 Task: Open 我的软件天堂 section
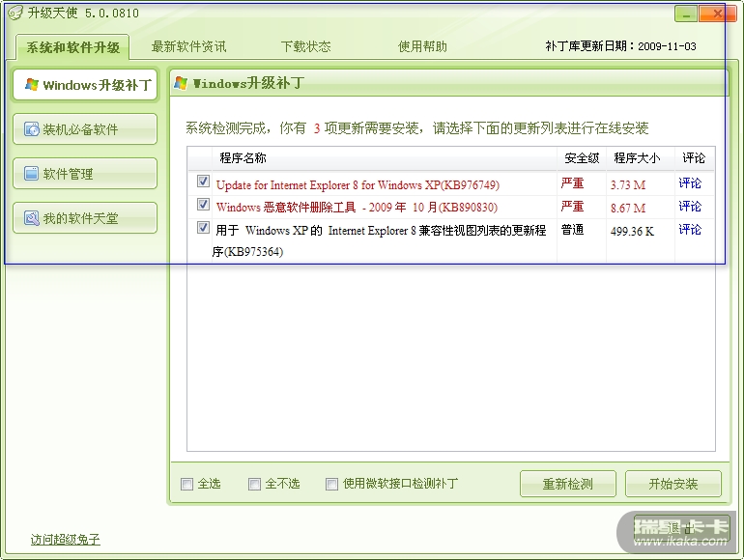pyautogui.click(x=85, y=218)
